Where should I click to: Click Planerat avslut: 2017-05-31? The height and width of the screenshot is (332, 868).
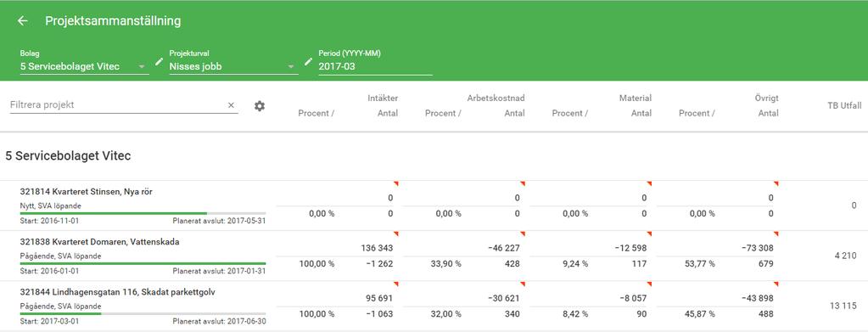coord(219,221)
